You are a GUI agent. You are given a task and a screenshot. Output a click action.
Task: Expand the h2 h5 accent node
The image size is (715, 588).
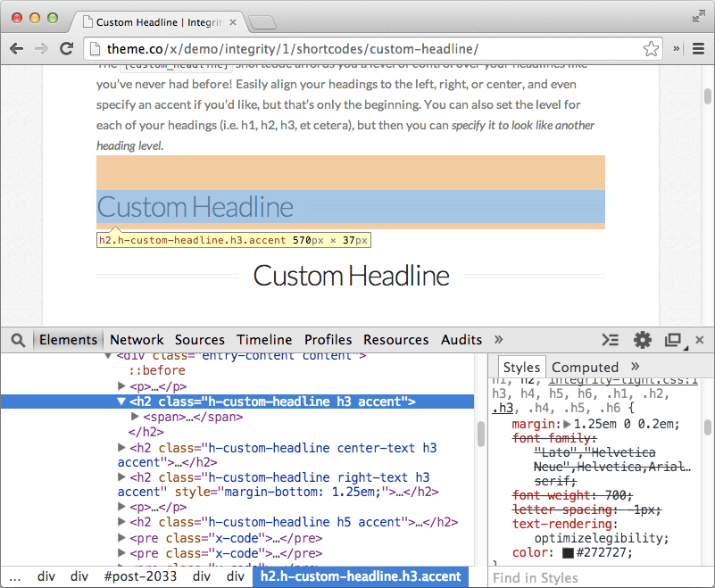[x=121, y=522]
